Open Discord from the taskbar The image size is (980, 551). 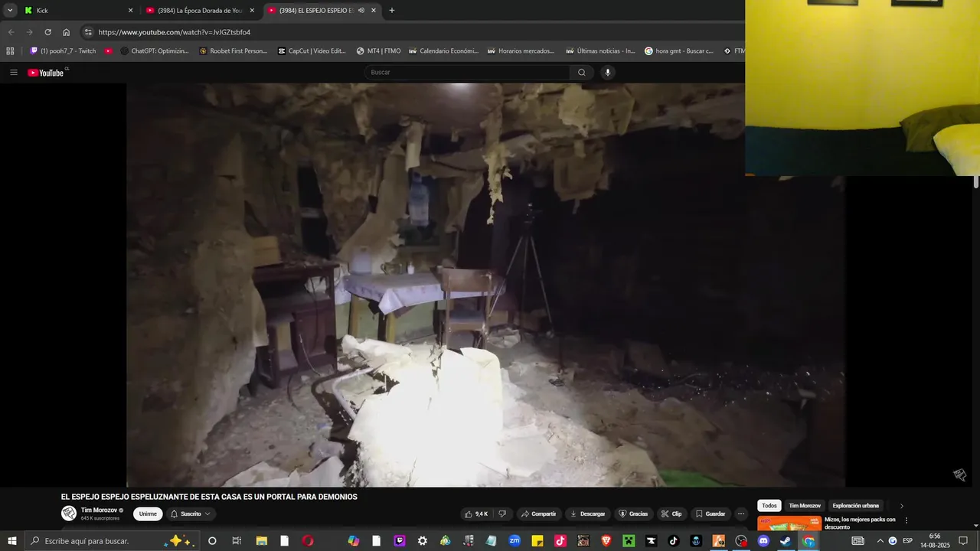pyautogui.click(x=763, y=541)
